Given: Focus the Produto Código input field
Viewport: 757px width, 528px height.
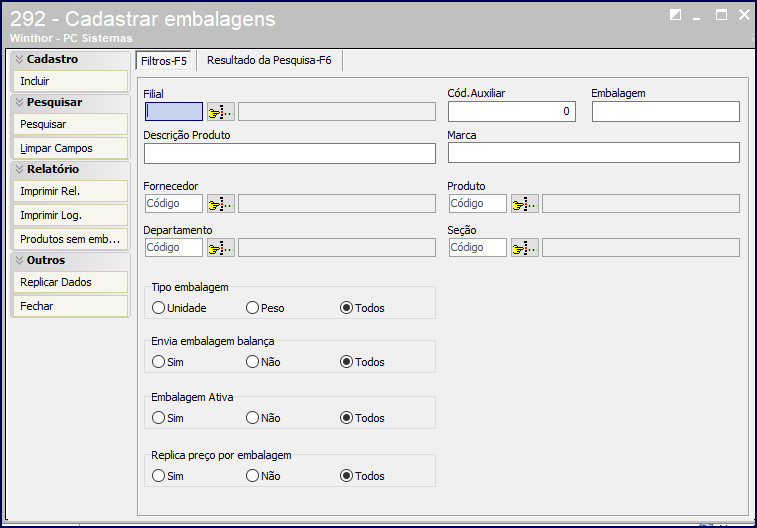Looking at the screenshot, I should point(478,204).
